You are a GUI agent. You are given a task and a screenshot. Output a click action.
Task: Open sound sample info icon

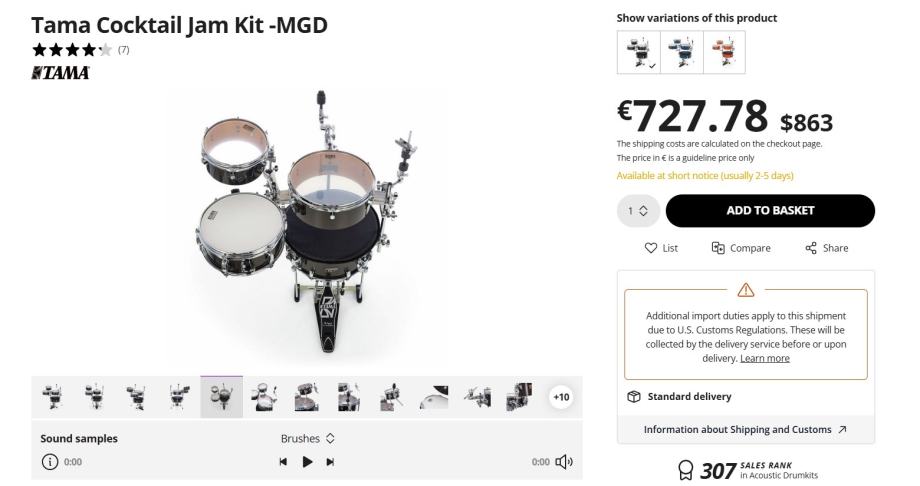(x=49, y=462)
